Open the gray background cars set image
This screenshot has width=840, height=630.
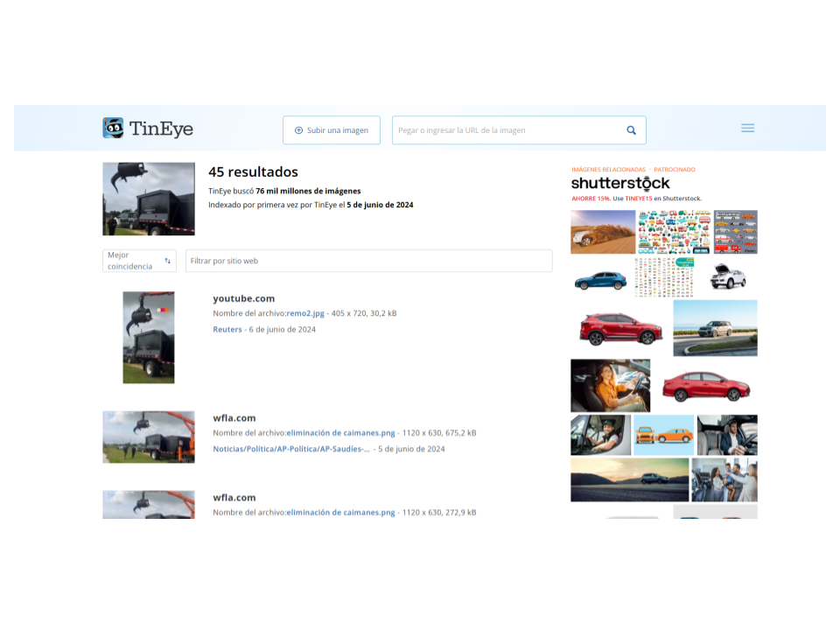coord(736,232)
